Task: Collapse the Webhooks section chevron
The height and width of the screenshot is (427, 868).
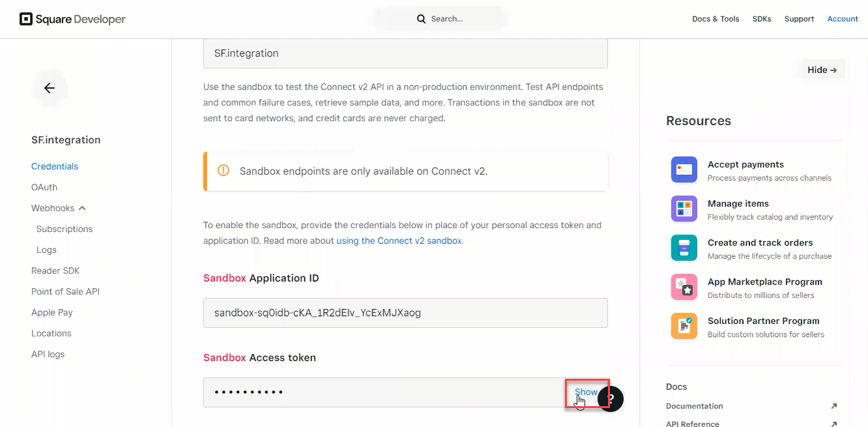Action: click(82, 208)
